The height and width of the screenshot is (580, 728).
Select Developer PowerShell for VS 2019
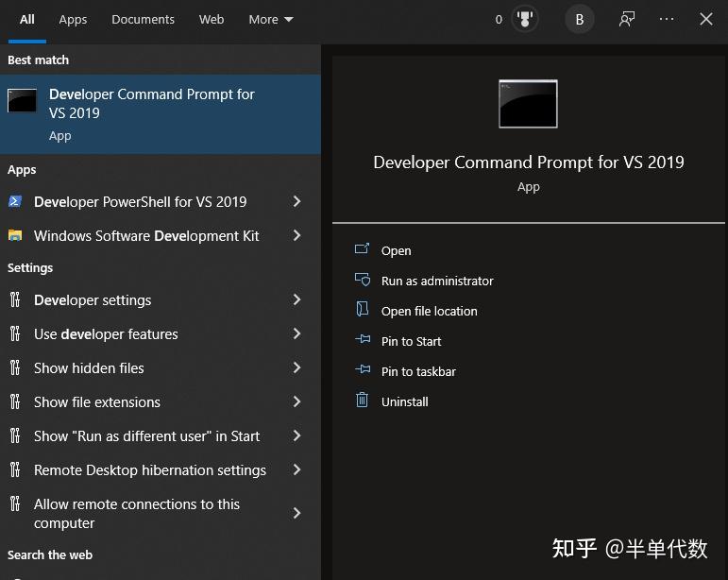(x=161, y=201)
